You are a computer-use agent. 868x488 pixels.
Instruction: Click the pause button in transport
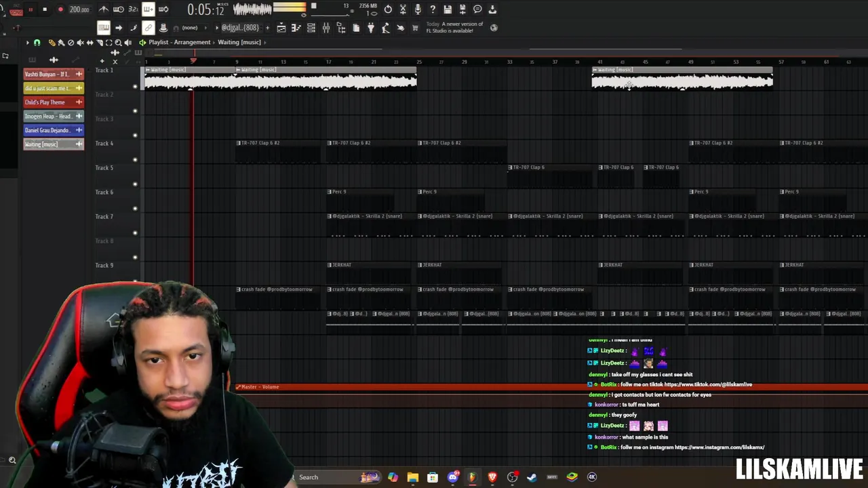point(31,9)
